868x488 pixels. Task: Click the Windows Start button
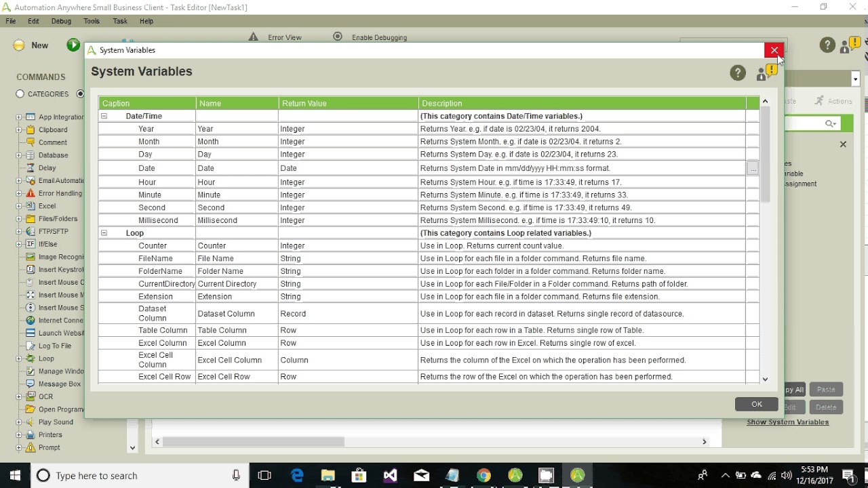[15, 475]
